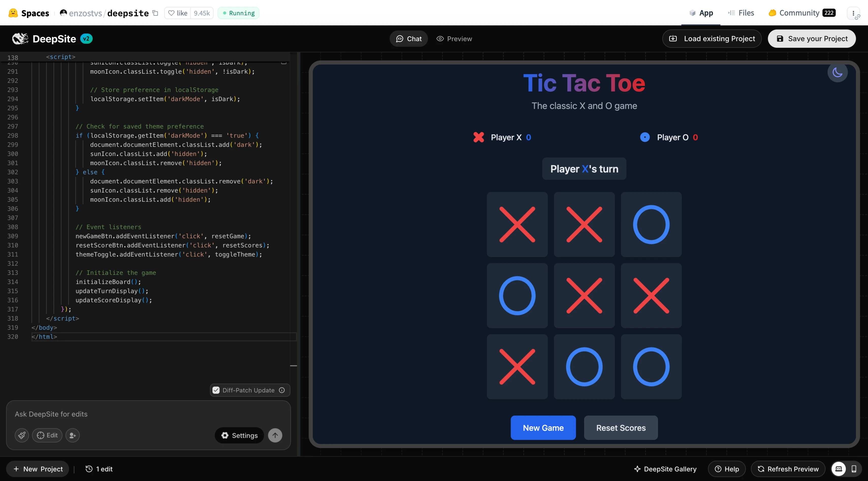This screenshot has height=481, width=868.
Task: Switch to the Chat view
Action: (409, 39)
